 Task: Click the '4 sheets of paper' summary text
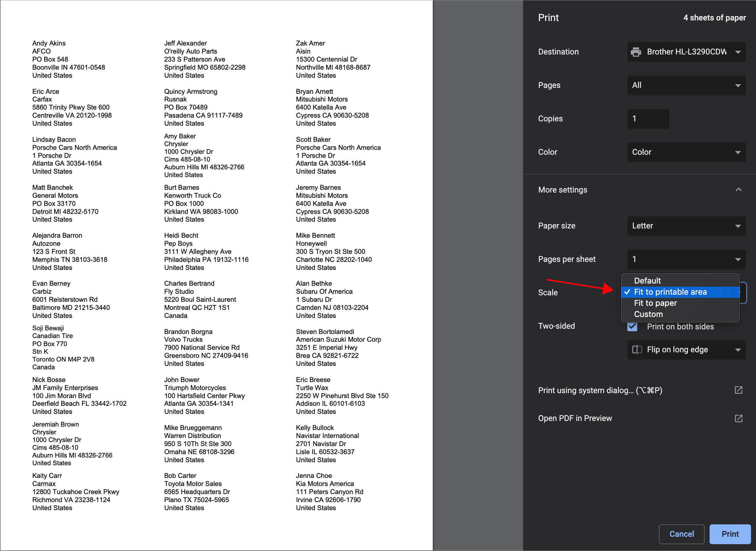point(714,18)
